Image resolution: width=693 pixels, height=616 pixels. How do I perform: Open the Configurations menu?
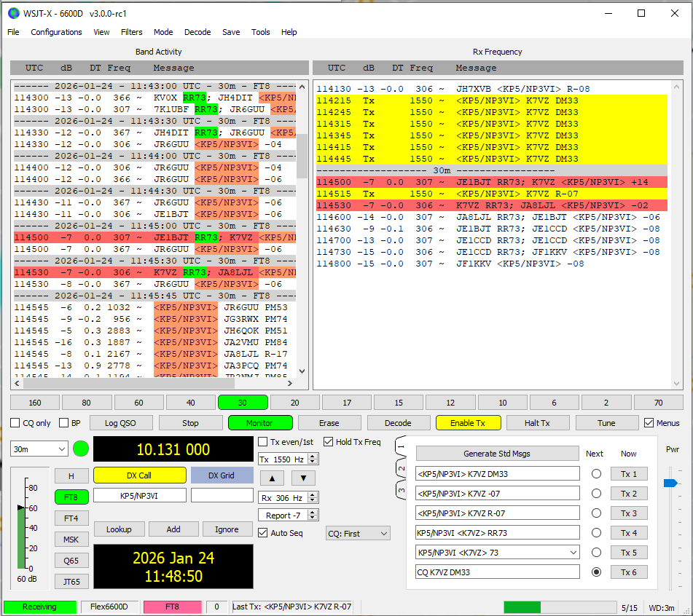pos(56,32)
